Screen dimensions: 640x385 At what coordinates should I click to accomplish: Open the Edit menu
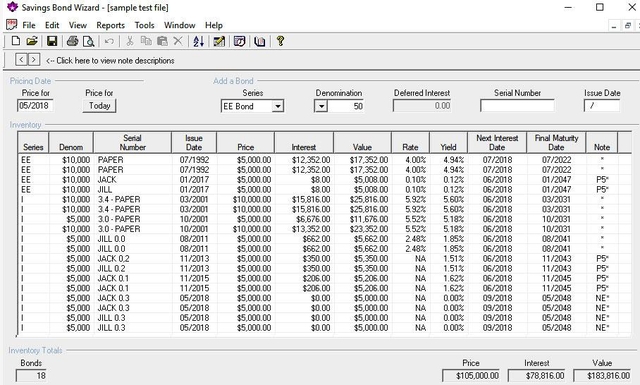[52, 25]
